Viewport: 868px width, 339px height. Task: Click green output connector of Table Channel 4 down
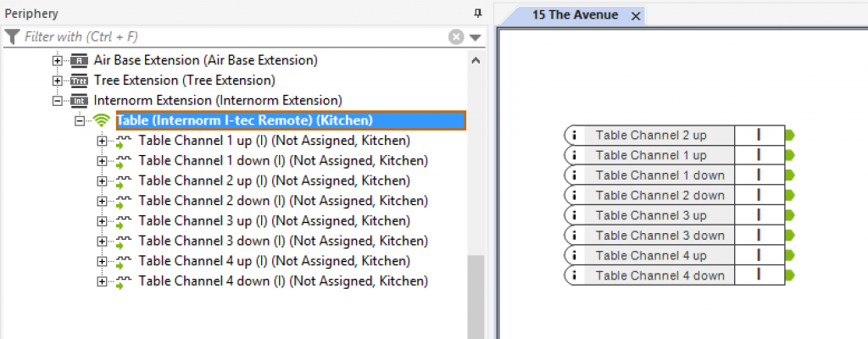tap(790, 275)
